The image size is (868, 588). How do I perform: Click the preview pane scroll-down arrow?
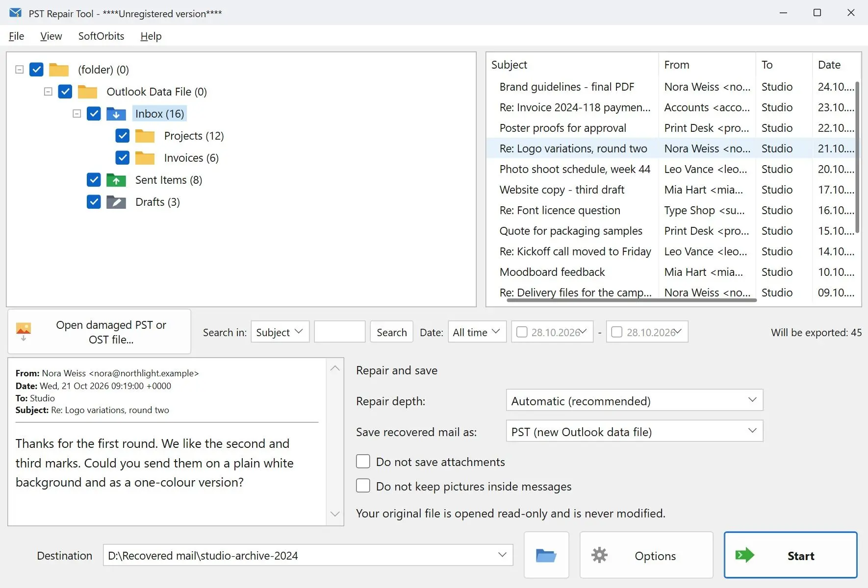[x=335, y=514]
